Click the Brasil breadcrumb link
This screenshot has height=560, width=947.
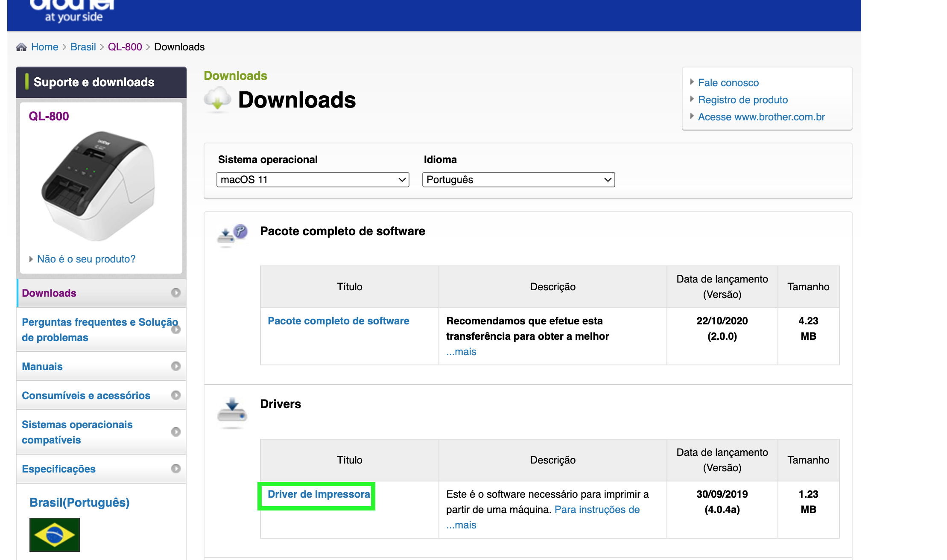pyautogui.click(x=83, y=47)
